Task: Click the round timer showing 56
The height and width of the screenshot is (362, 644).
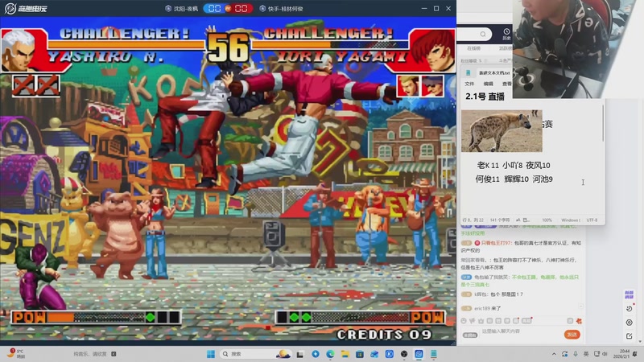Action: (228, 48)
